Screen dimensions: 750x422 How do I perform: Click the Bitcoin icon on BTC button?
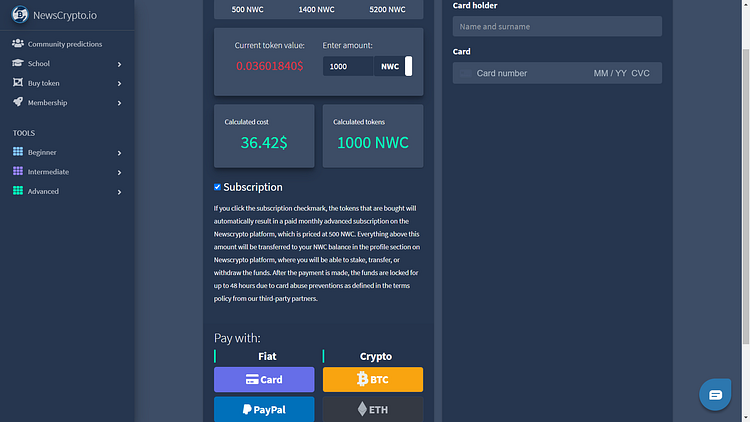[363, 379]
